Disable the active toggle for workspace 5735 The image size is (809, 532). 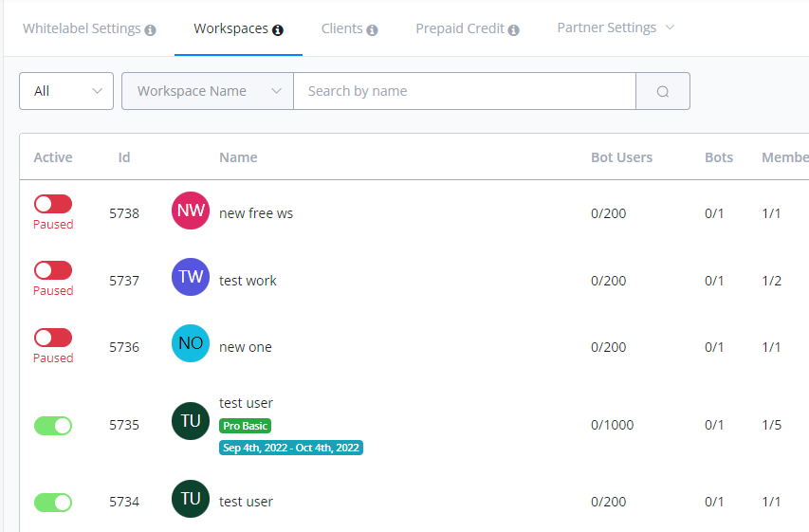point(53,426)
